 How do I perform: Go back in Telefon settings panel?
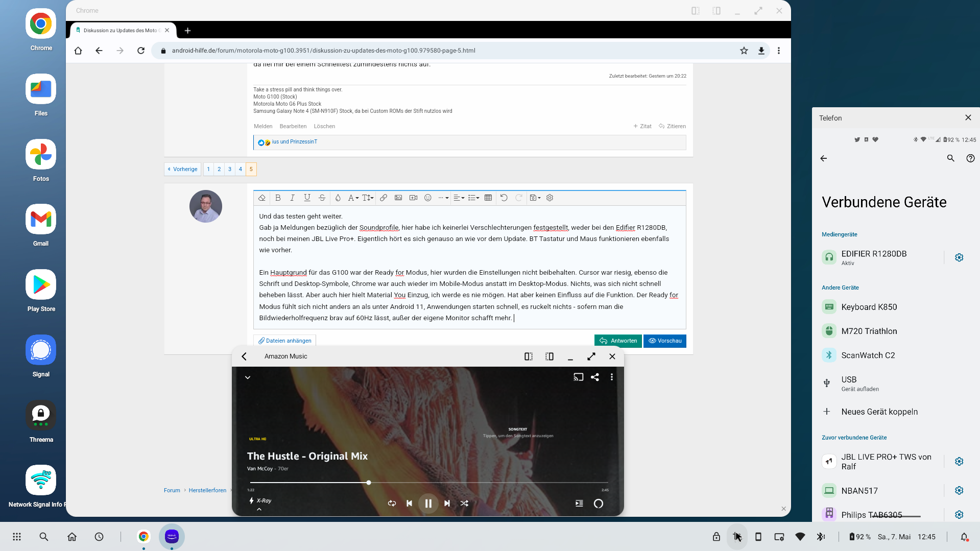[824, 159]
